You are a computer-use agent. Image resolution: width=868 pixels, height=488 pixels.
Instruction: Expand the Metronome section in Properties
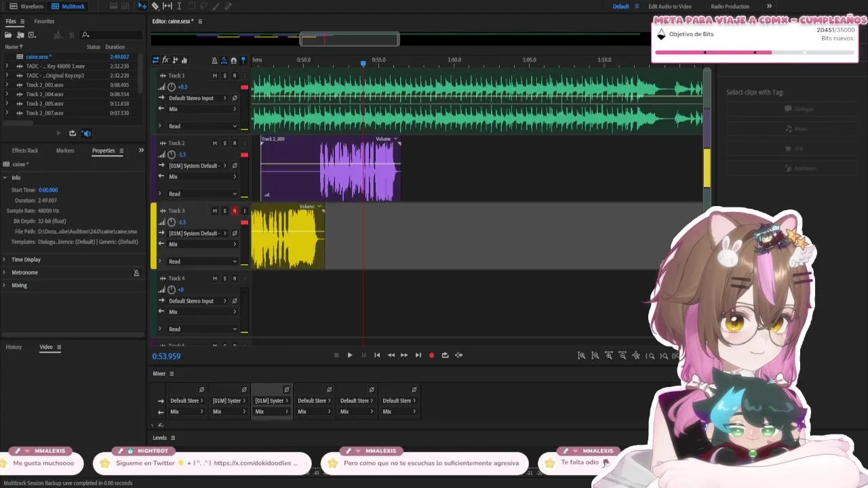tap(5, 272)
